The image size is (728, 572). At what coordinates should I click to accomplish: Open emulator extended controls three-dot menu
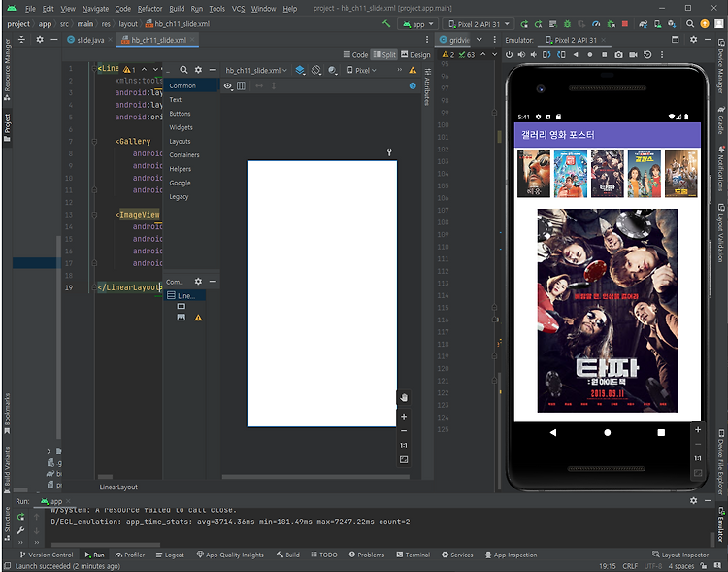[x=662, y=54]
